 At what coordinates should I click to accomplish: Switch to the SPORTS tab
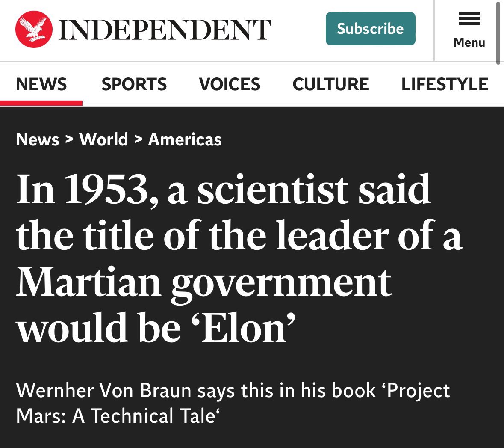point(134,84)
